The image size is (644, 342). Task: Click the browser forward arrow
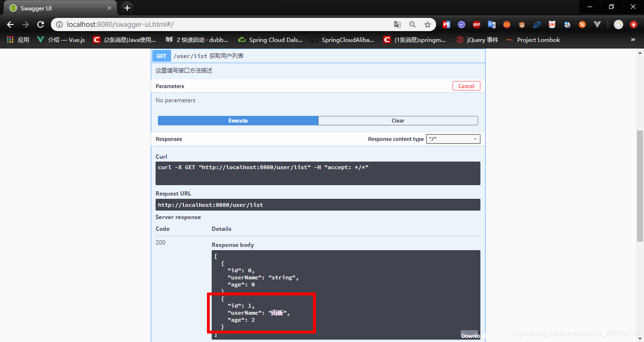(x=25, y=24)
